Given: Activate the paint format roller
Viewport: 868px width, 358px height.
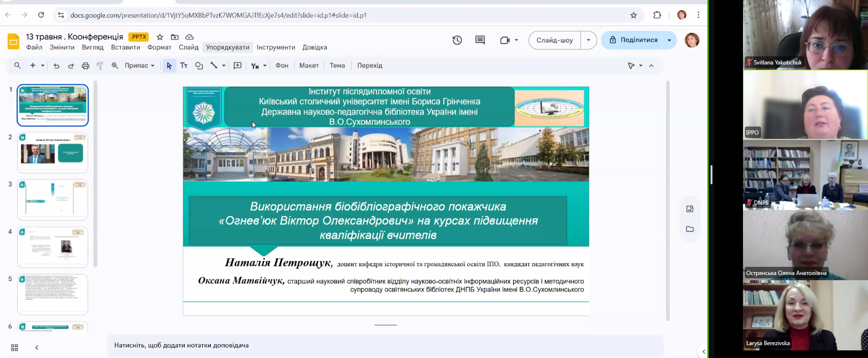Looking at the screenshot, I should point(100,66).
